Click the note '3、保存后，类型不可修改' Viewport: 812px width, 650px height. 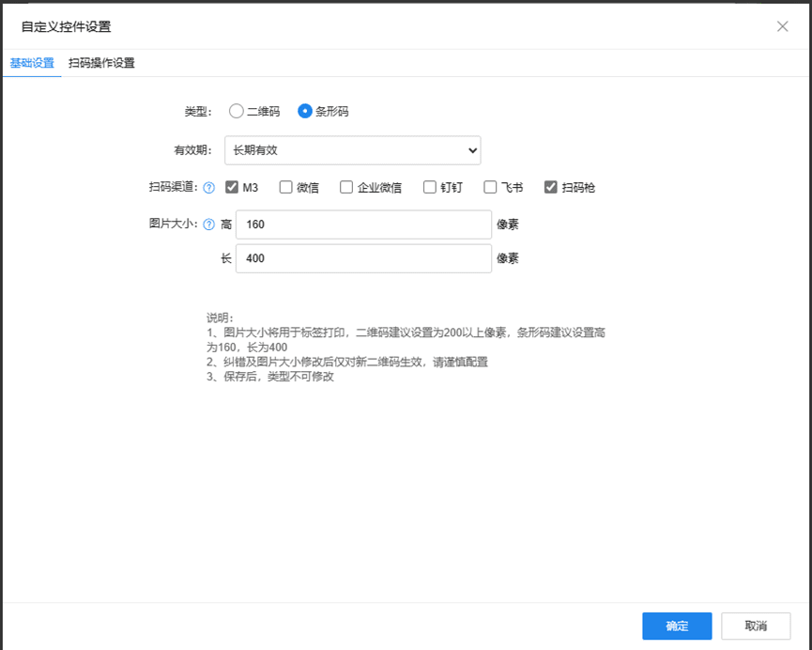pos(269,377)
